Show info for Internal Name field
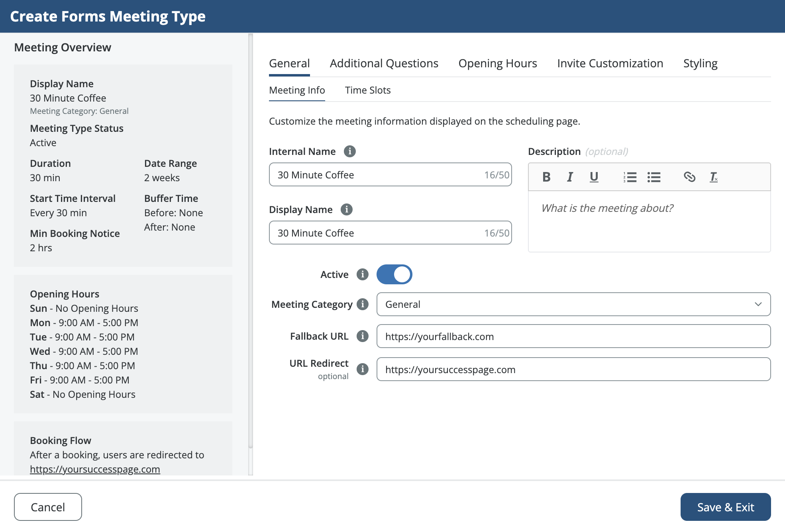Viewport: 785px width, 532px height. [349, 151]
